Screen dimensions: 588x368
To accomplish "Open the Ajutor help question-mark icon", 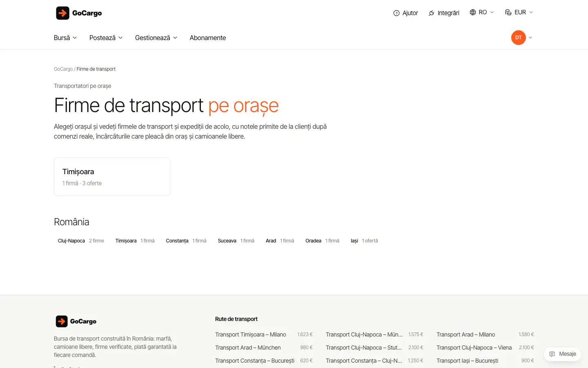I will 396,13.
